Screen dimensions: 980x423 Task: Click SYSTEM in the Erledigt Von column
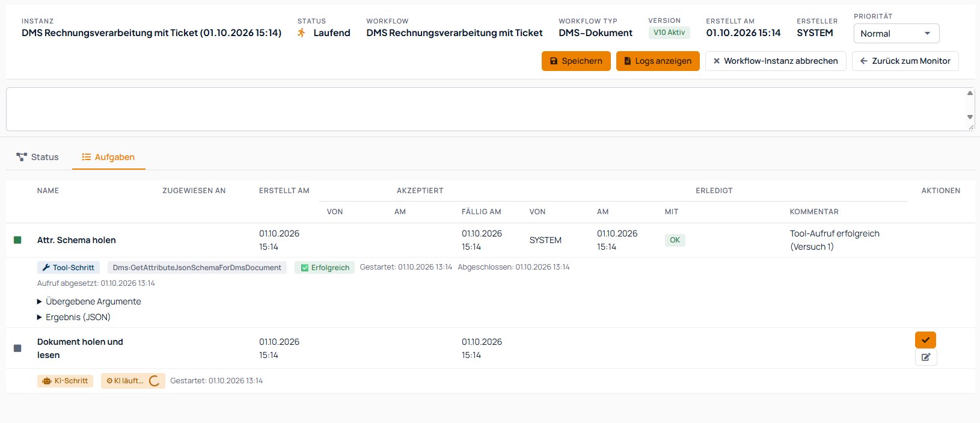pyautogui.click(x=545, y=240)
